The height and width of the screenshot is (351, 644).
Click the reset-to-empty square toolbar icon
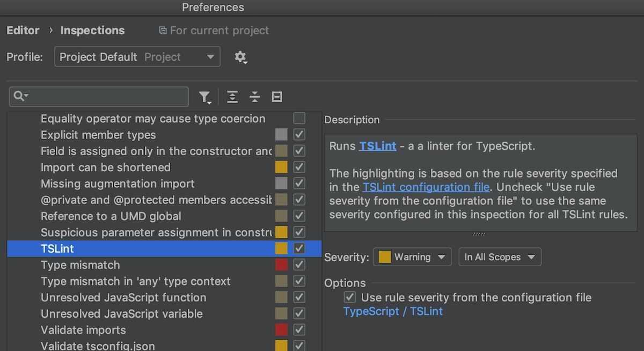click(x=277, y=97)
